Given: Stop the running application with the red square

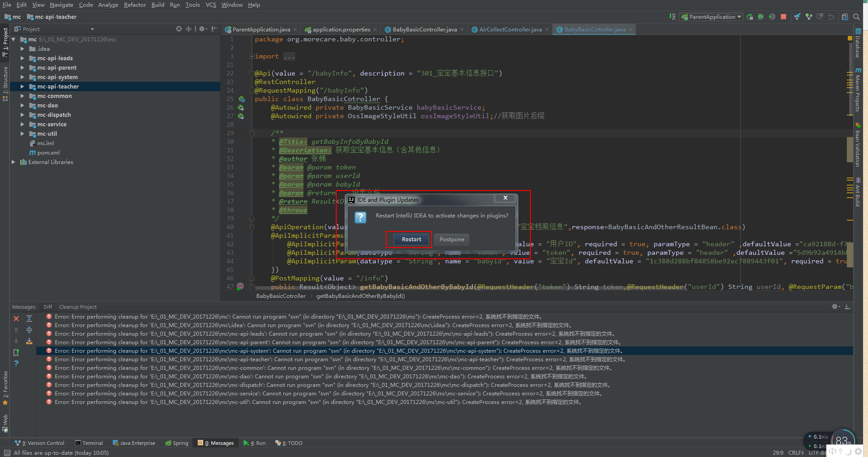Looking at the screenshot, I should click(783, 17).
